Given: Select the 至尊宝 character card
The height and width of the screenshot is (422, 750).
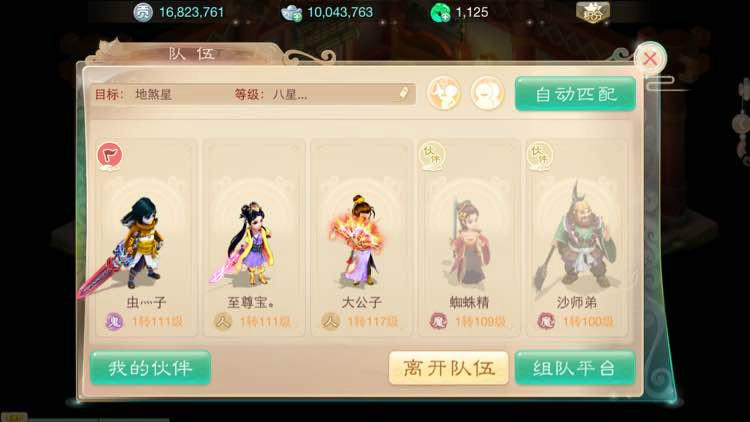Looking at the screenshot, I should (254, 238).
